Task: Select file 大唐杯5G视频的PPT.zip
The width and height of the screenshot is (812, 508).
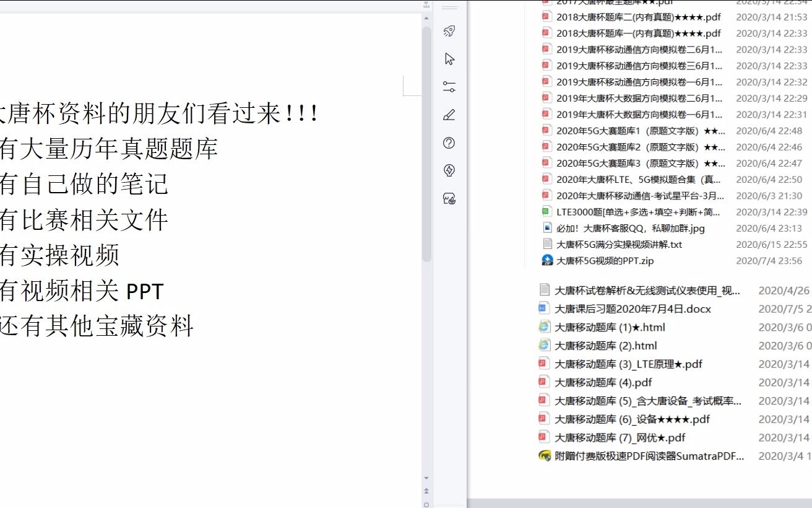Action: coord(605,261)
